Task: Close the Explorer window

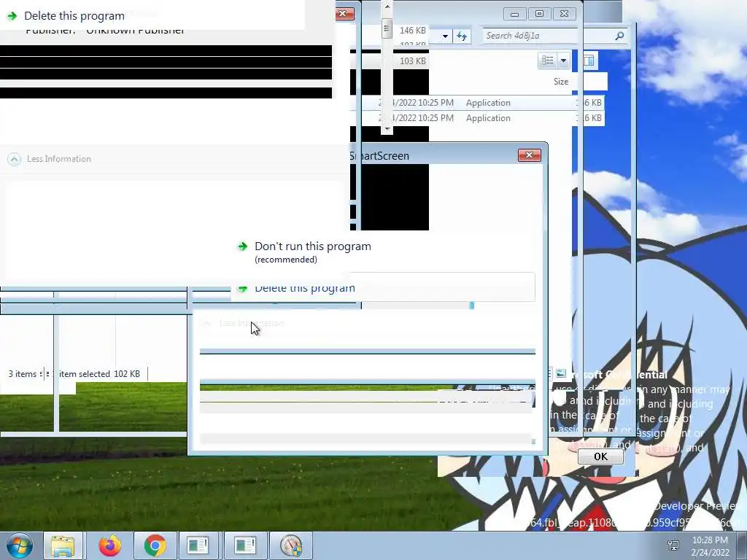Action: [564, 14]
